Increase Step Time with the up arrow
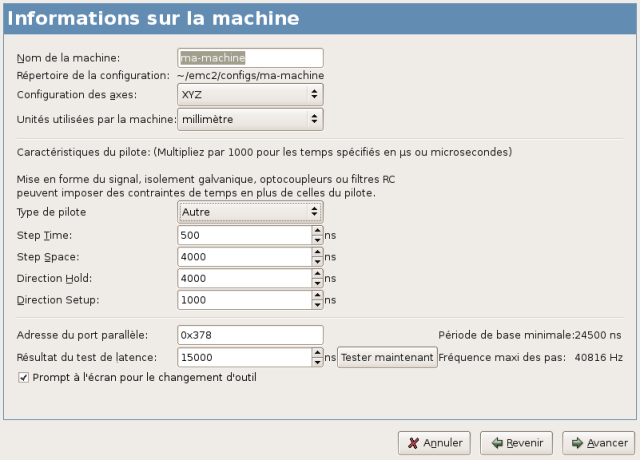Screen dimensions: 640x460 pyautogui.click(x=317, y=230)
